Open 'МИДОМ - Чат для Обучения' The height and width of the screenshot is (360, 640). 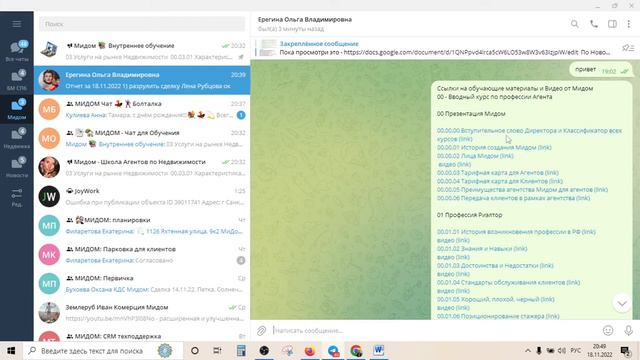pos(142,138)
